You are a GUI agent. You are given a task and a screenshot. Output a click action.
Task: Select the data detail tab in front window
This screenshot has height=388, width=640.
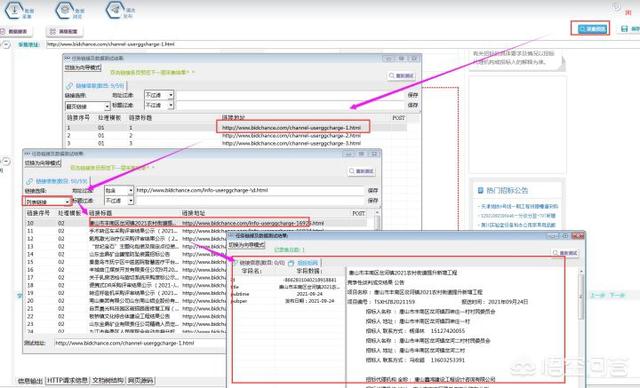[304, 263]
